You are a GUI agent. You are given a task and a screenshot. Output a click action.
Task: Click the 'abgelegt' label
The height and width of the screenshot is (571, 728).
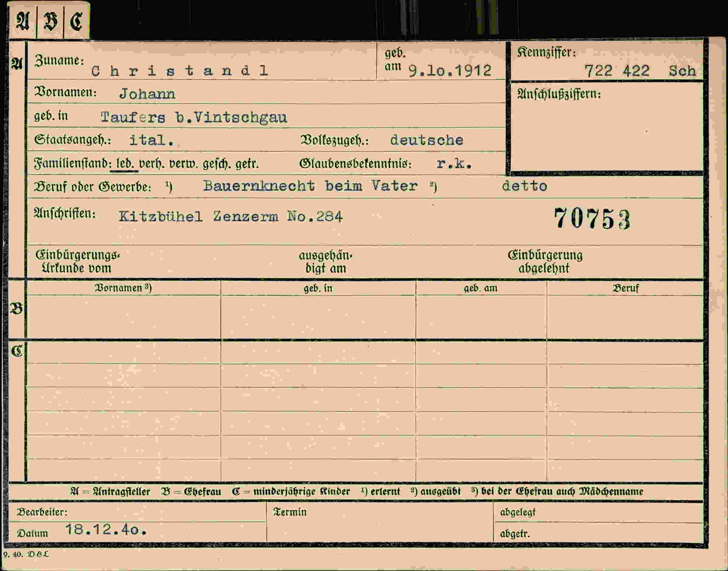point(518,512)
